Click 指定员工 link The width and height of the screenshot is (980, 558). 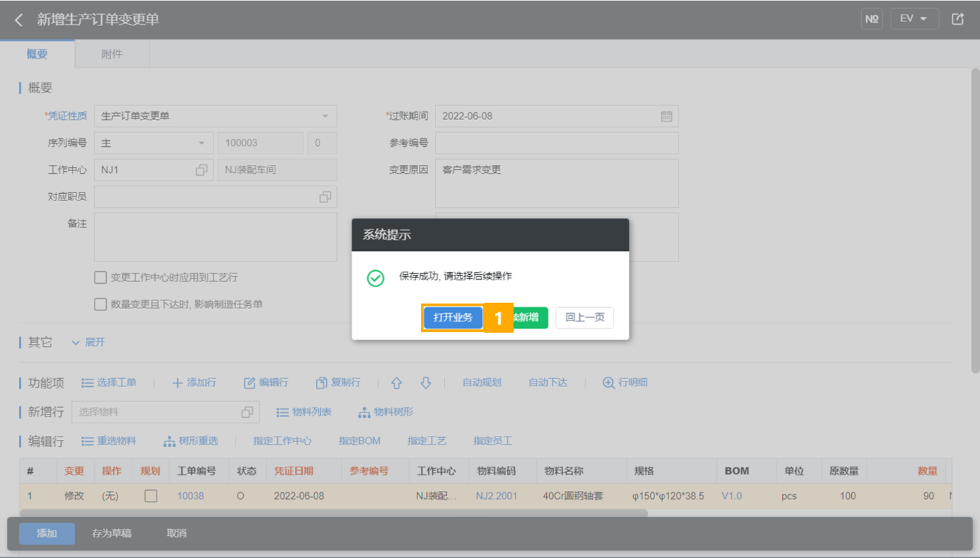(492, 441)
